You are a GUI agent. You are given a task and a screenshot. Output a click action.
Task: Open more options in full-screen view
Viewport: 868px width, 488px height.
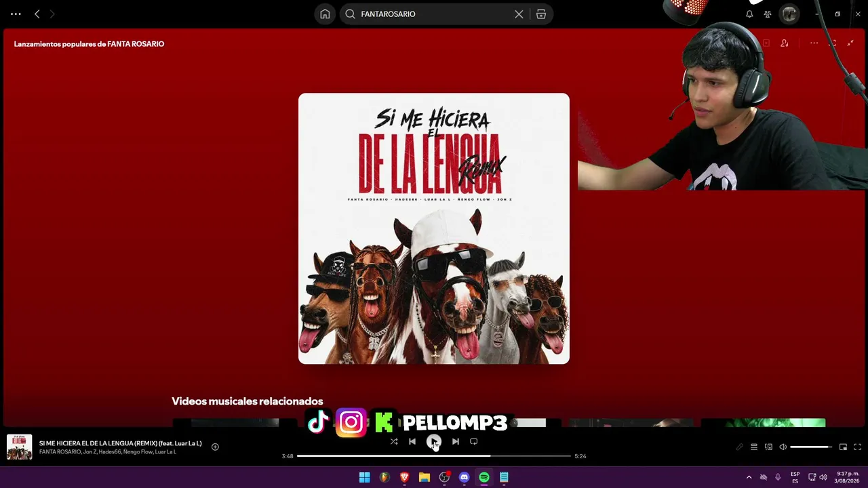(x=814, y=43)
